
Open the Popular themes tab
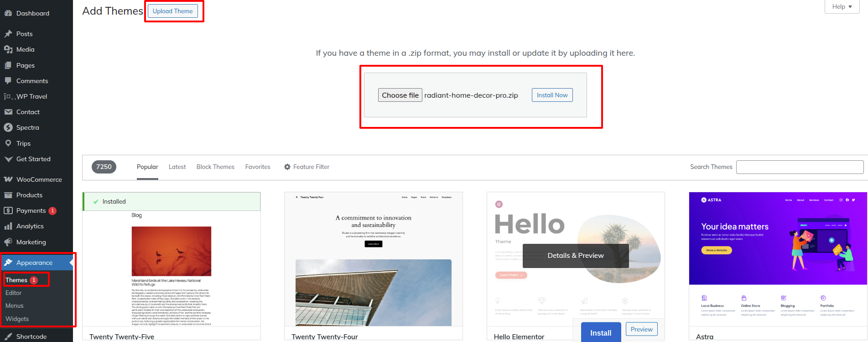(x=147, y=167)
